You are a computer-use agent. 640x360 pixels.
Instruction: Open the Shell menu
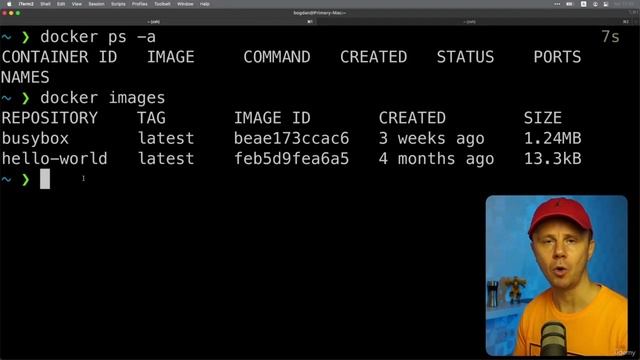(x=45, y=4)
